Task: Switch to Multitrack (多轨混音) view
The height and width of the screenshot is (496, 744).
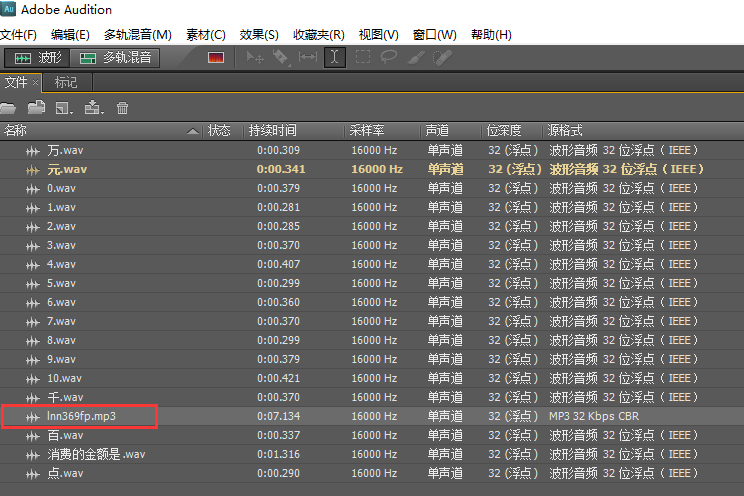Action: click(x=114, y=58)
